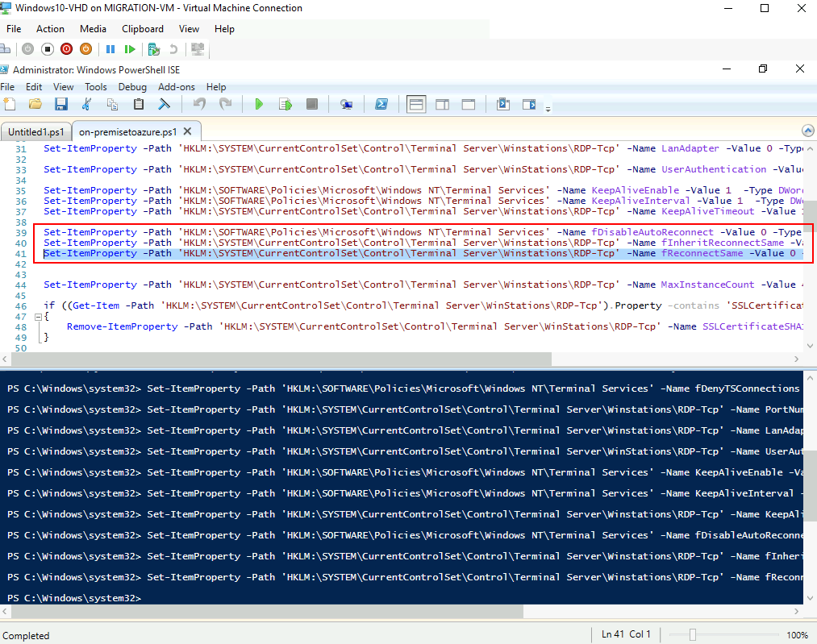
Task: Clear the console pane with the squeegee icon
Action: (165, 104)
